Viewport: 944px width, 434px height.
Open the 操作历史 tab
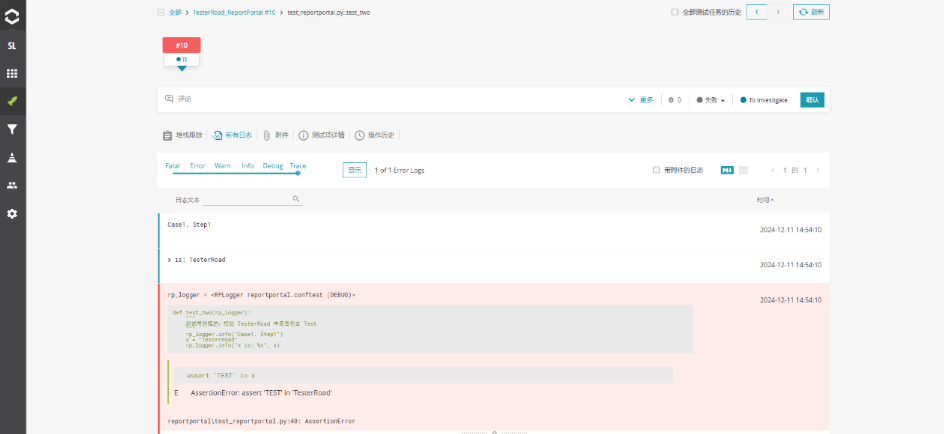(374, 135)
